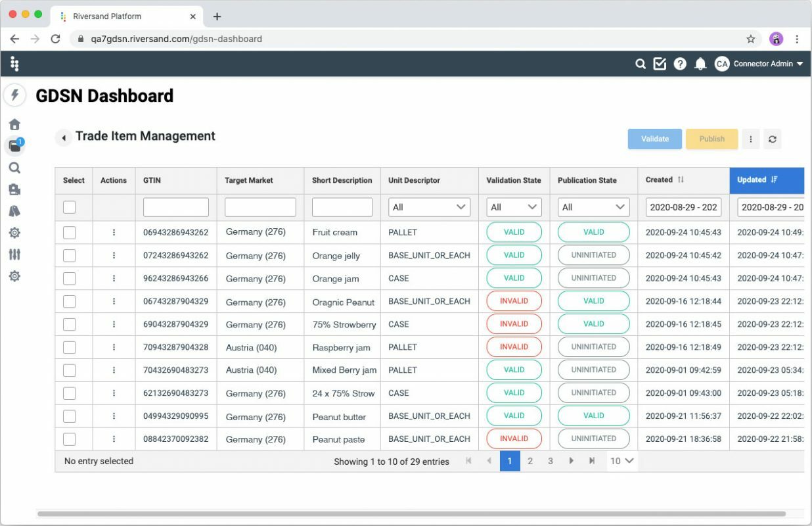Click the Publish button
Viewport: 812px width, 526px height.
(711, 139)
